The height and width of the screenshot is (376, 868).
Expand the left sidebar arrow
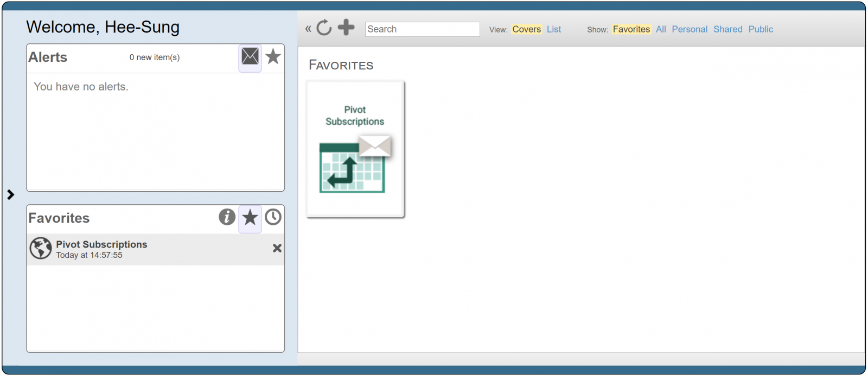[x=10, y=195]
